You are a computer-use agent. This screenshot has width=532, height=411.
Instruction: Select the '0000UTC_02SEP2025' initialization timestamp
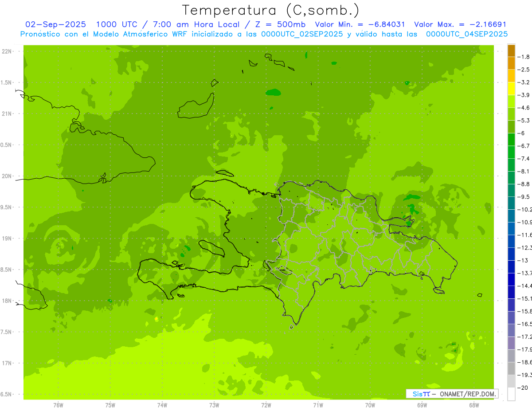click(x=302, y=34)
